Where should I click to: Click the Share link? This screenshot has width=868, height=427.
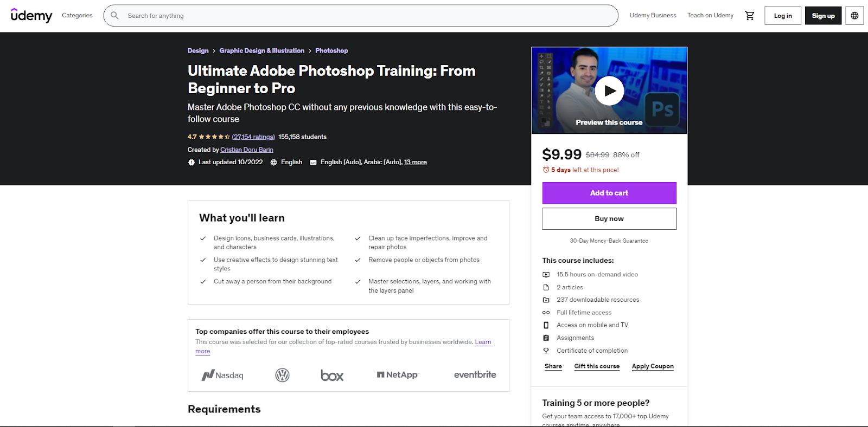[553, 366]
